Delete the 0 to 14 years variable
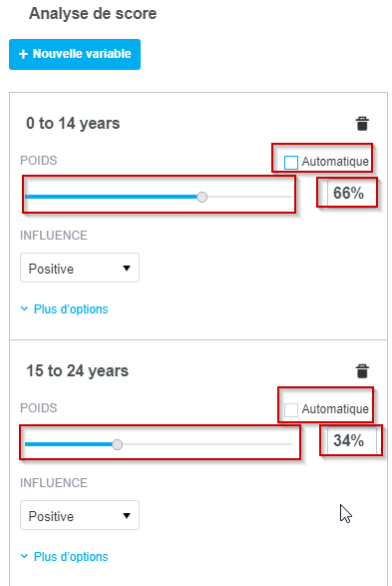392x586 pixels. coord(362,124)
